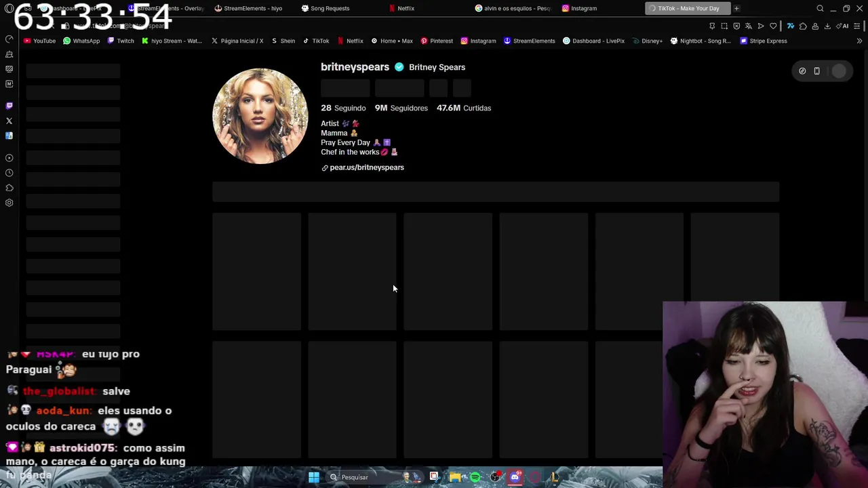Viewport: 868px width, 488px height.
Task: Open the AI assistant toolbar button
Action: (x=844, y=26)
